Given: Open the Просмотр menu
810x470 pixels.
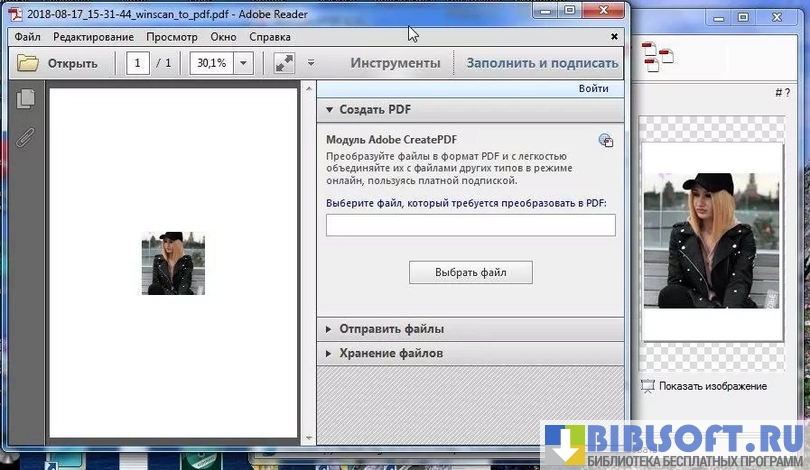Looking at the screenshot, I should tap(171, 37).
